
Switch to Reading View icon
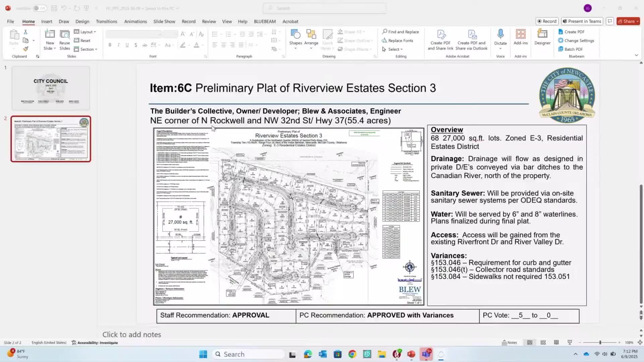click(556, 343)
